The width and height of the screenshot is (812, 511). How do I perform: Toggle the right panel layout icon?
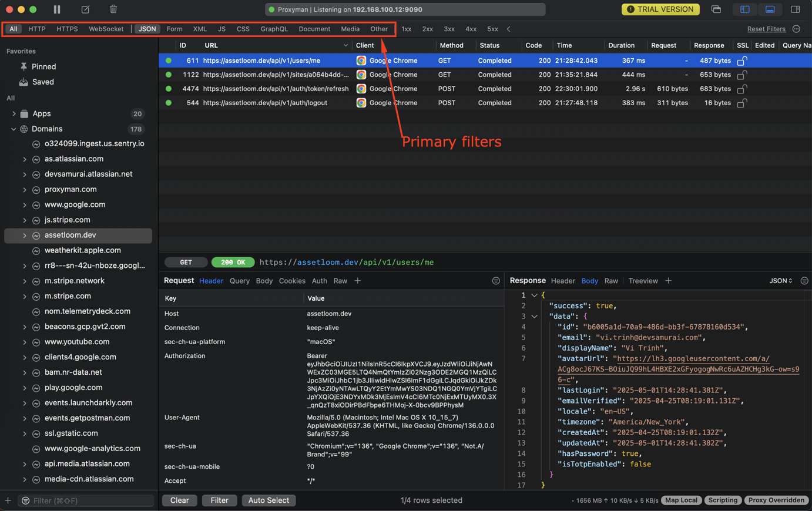coord(795,9)
